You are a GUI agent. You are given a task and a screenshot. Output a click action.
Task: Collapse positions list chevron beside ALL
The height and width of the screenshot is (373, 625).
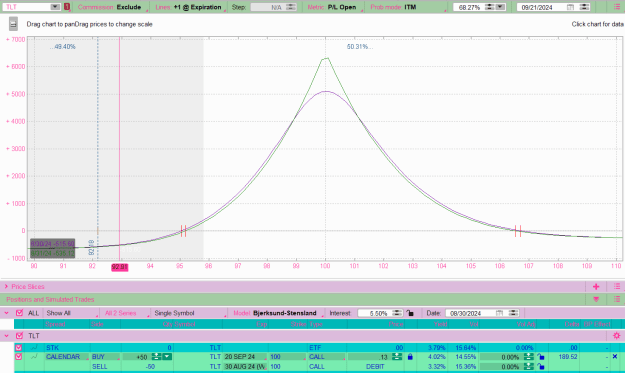click(x=6, y=313)
